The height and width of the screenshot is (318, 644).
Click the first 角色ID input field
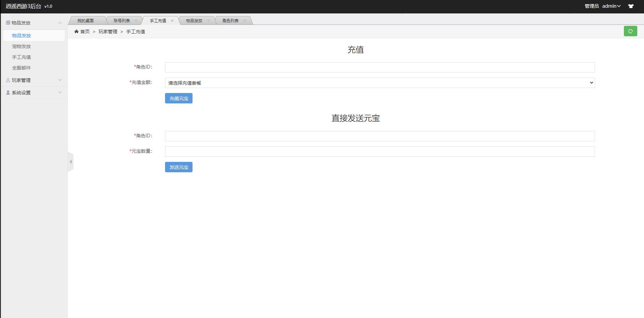tap(379, 67)
